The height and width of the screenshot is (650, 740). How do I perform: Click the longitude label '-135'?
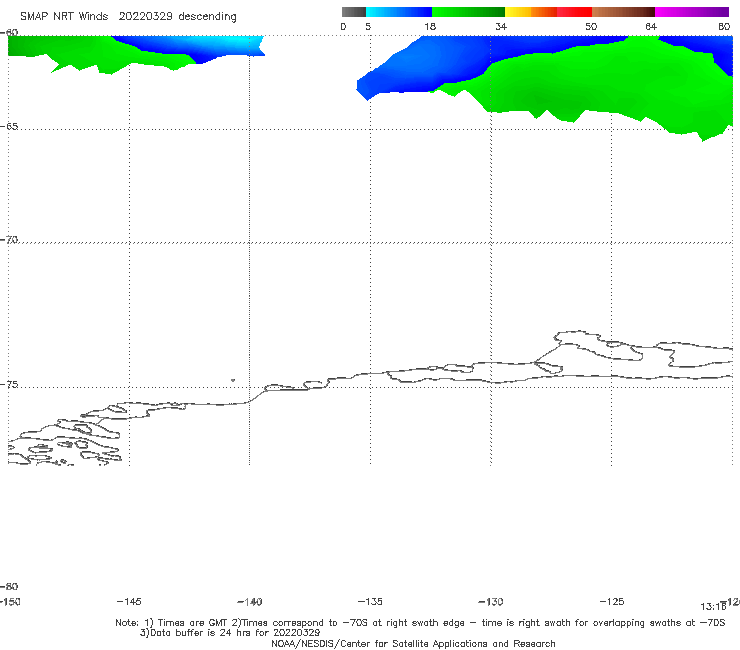[370, 602]
